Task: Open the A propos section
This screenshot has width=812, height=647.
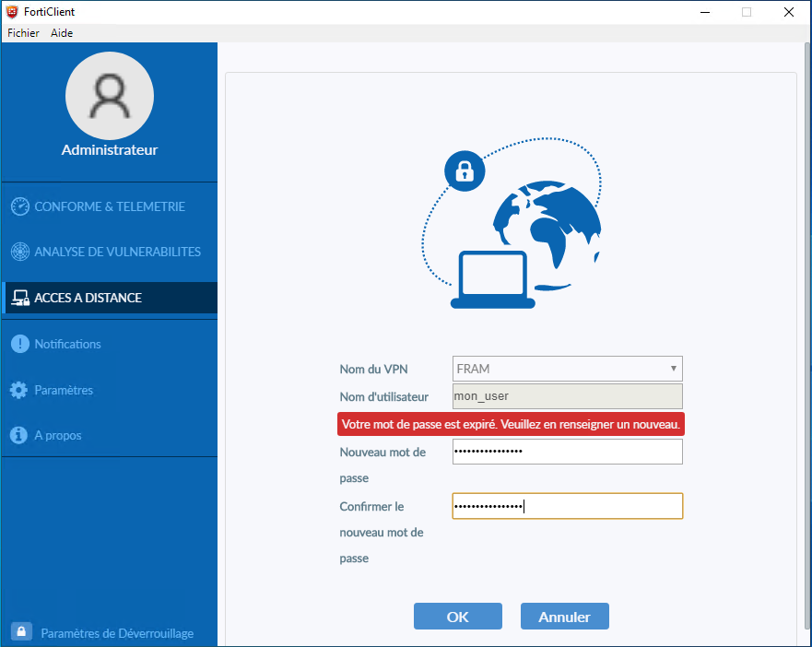Action: click(x=110, y=435)
